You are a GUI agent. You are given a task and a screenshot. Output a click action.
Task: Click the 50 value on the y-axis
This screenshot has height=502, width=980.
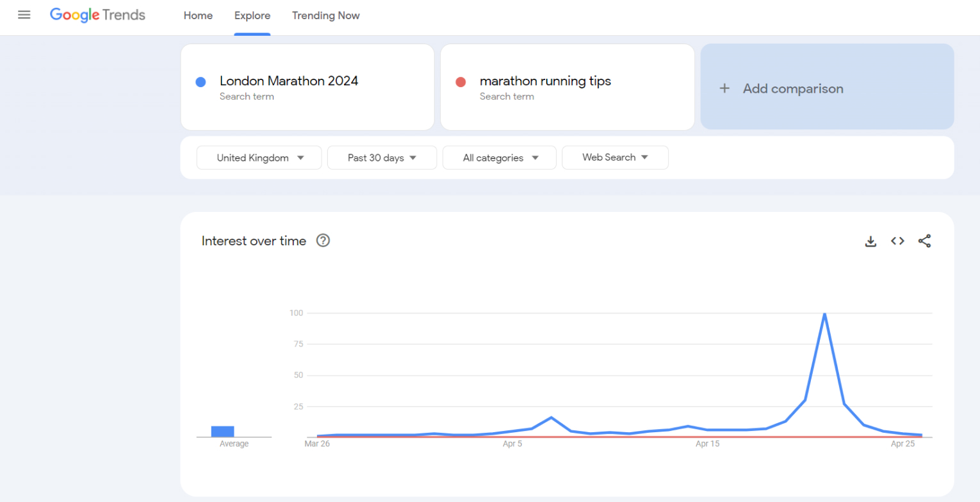(298, 375)
